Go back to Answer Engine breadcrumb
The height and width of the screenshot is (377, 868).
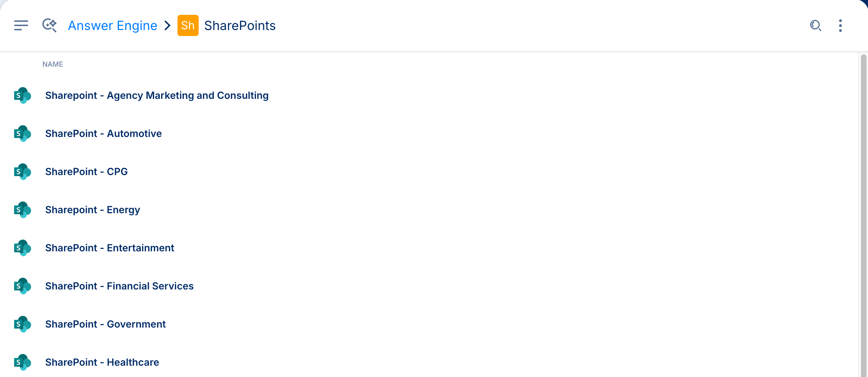pos(113,25)
